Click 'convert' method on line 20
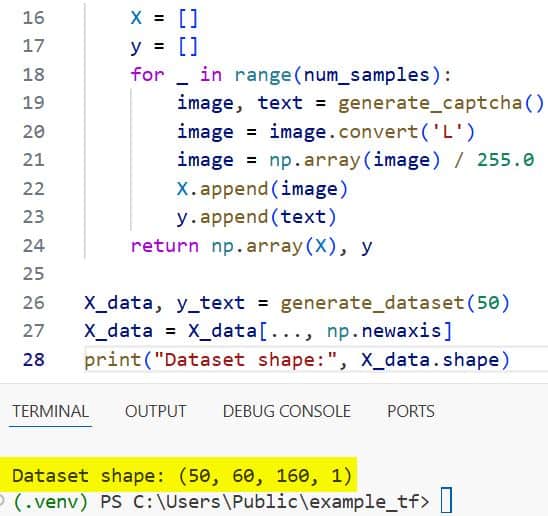This screenshot has height=516, width=548. pyautogui.click(x=378, y=132)
